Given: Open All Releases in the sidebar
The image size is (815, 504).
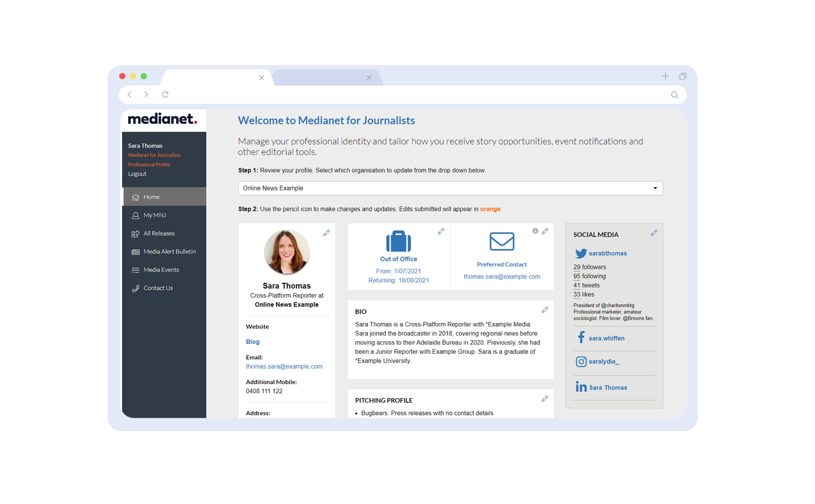Looking at the screenshot, I should (164, 234).
